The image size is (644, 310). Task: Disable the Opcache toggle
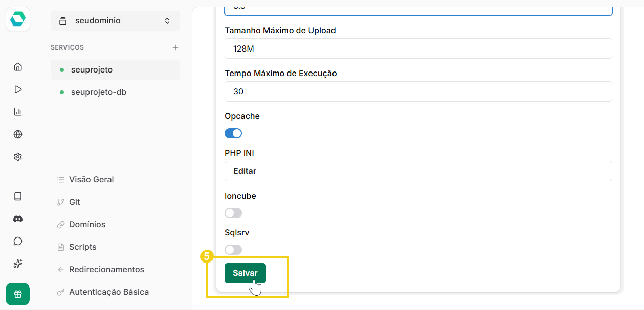[233, 133]
